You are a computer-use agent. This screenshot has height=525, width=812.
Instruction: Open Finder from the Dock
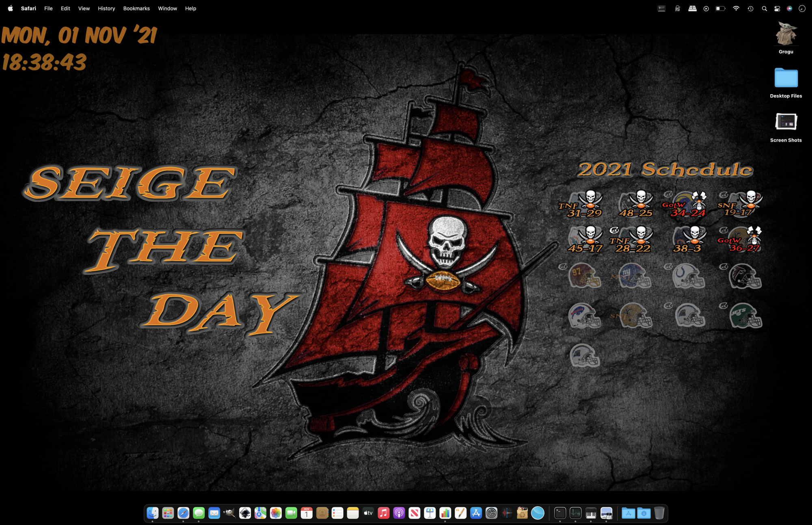click(x=153, y=513)
